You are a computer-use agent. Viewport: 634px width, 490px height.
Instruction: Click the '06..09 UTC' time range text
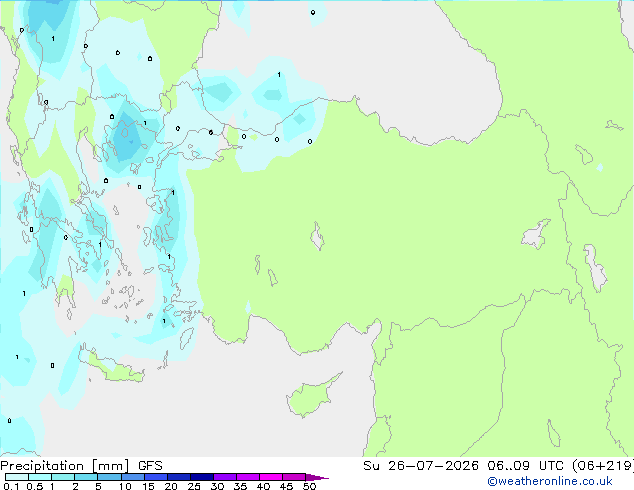525,466
